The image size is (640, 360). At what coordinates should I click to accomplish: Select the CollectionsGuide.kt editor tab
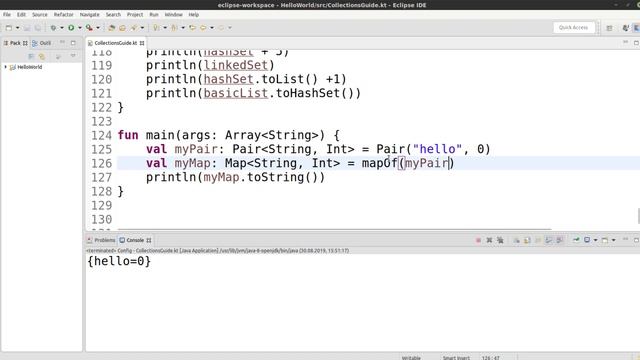coord(116,43)
